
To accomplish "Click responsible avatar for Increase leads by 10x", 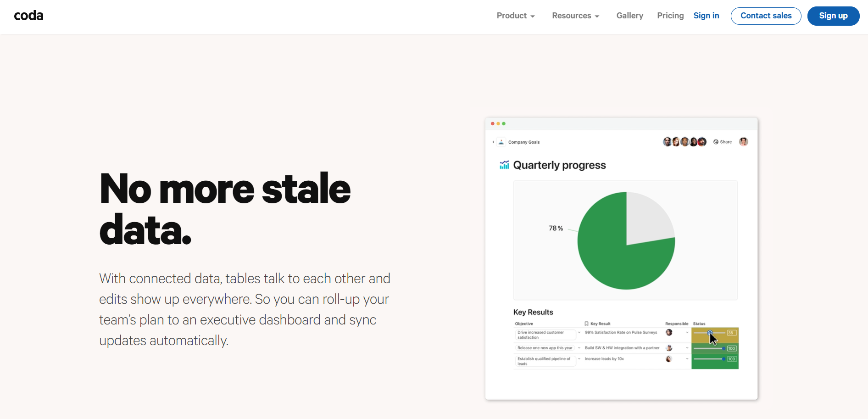I will (669, 359).
